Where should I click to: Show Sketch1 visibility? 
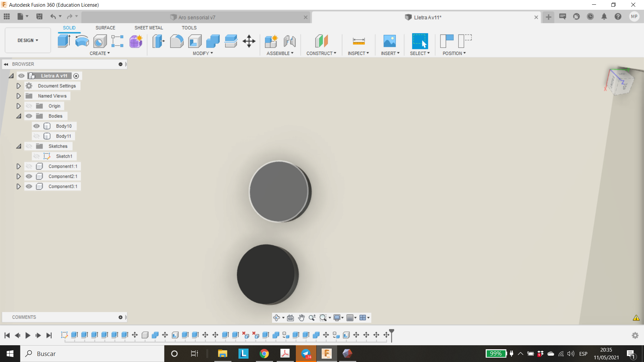pos(37,156)
